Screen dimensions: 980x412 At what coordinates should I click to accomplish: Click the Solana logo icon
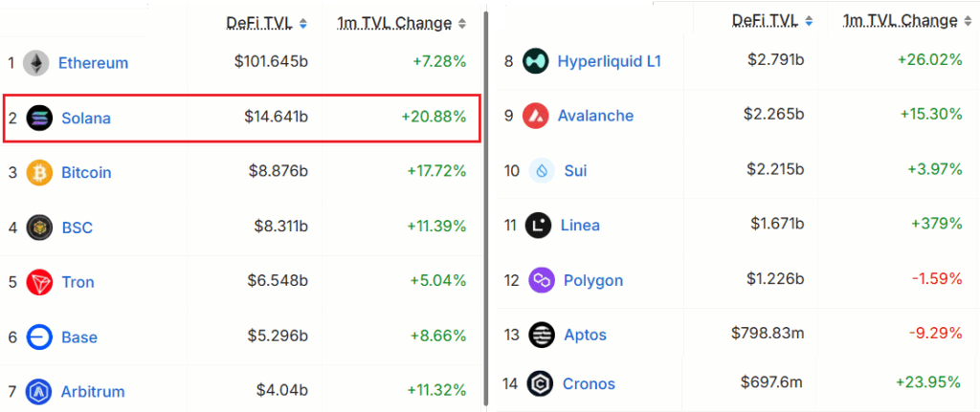point(39,119)
